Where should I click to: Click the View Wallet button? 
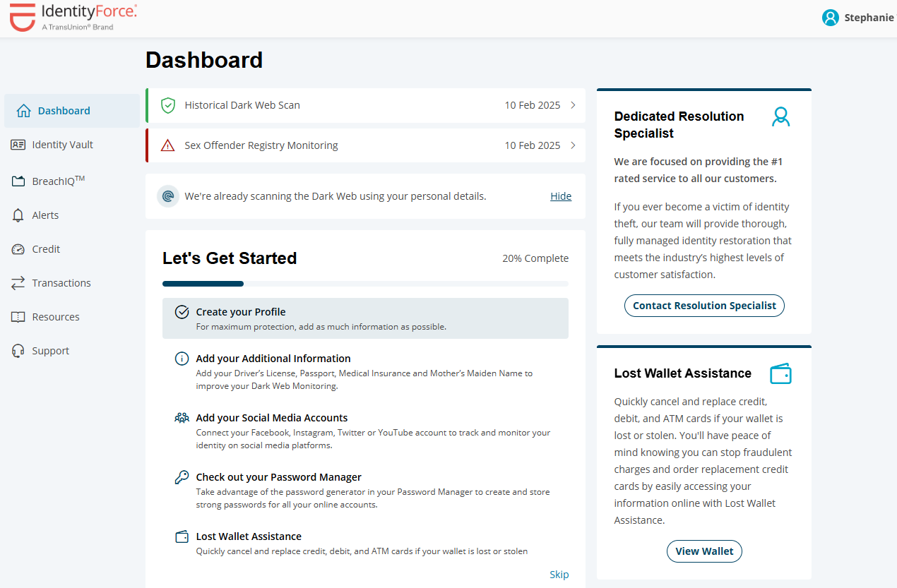pos(704,551)
